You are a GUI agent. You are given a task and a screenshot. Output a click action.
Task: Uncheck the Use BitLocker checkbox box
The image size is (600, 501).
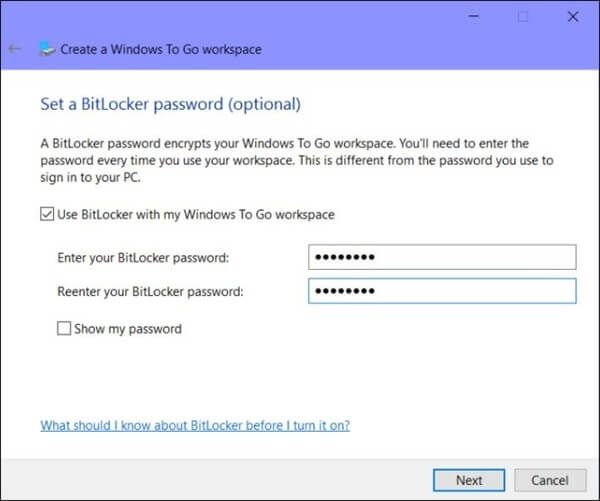click(x=47, y=214)
